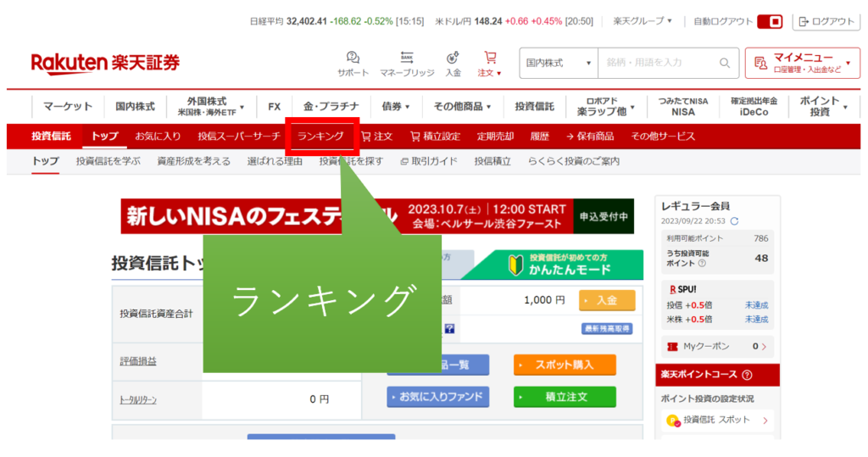Image resolution: width=868 pixels, height=457 pixels.
Task: Click the トータルリターン link
Action: [x=138, y=399]
